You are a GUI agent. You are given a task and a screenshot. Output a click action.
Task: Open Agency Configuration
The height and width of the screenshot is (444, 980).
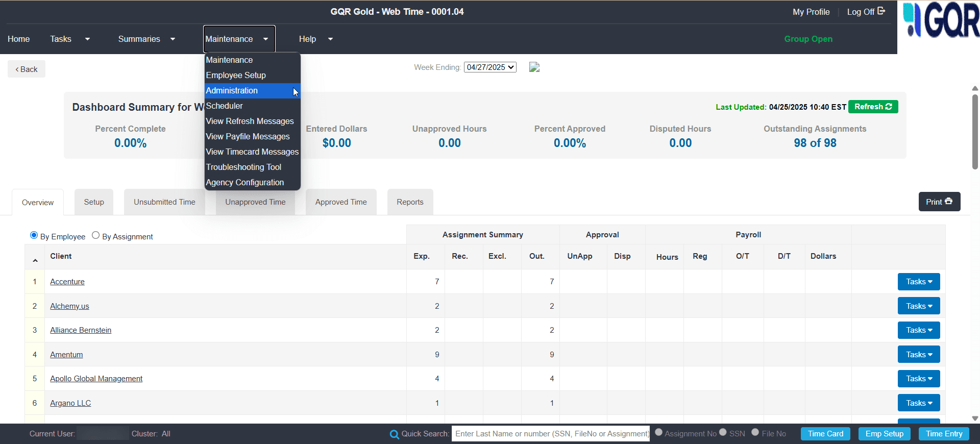[x=252, y=182]
